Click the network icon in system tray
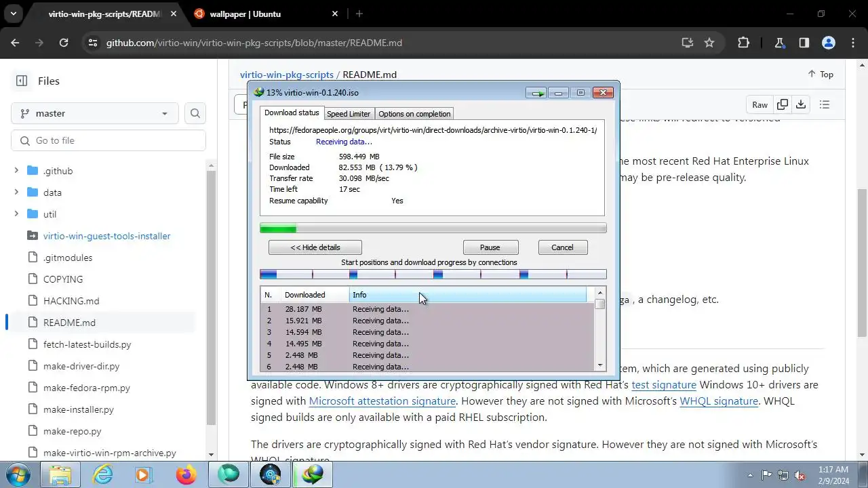The width and height of the screenshot is (868, 488). point(783,475)
